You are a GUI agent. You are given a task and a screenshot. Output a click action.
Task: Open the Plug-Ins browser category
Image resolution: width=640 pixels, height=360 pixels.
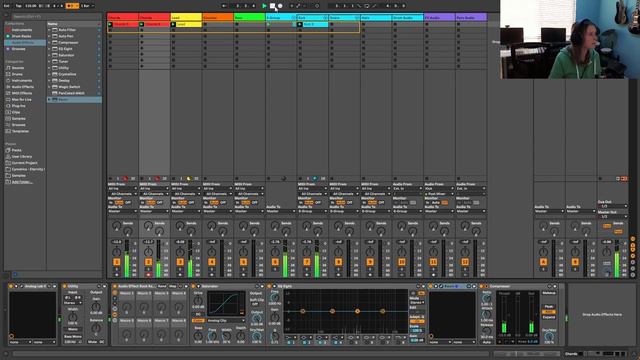point(19,106)
